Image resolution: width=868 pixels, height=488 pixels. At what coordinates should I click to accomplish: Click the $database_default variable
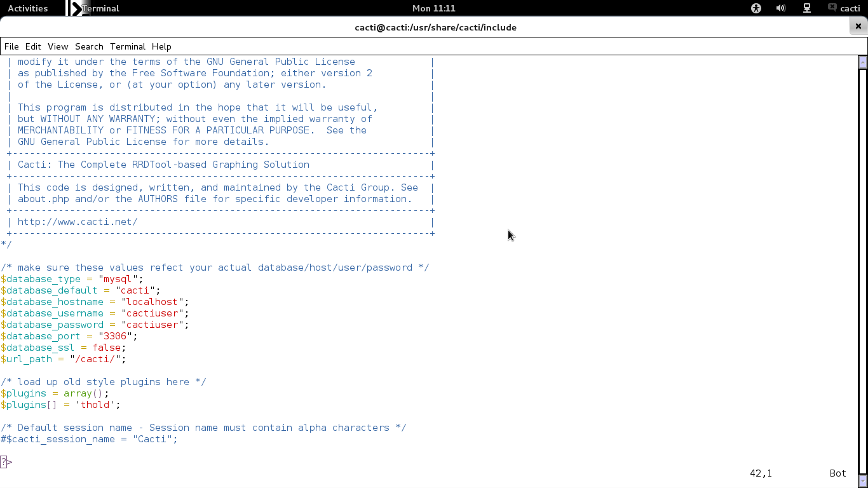tap(49, 290)
